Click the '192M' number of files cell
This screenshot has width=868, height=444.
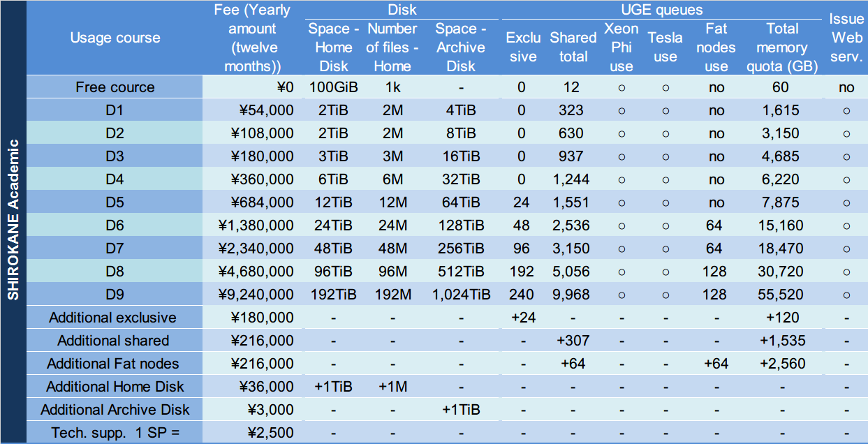392,295
